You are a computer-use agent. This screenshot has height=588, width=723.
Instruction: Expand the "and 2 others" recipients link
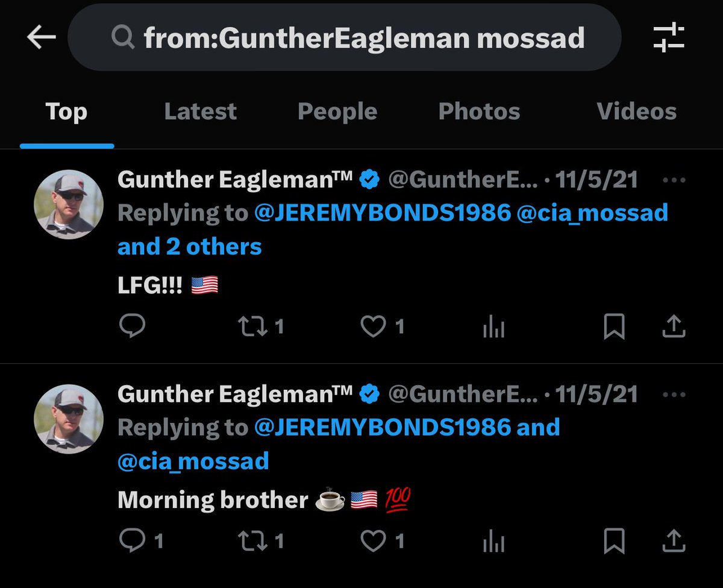coord(190,247)
